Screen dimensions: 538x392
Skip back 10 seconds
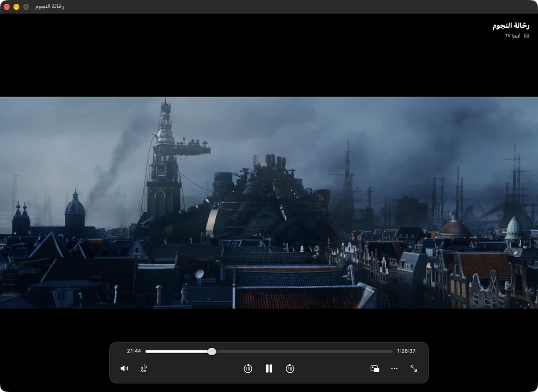tap(248, 368)
